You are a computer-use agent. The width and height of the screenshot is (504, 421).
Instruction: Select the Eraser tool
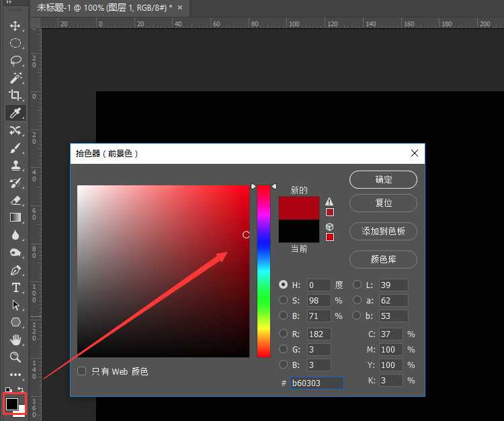pyautogui.click(x=15, y=200)
